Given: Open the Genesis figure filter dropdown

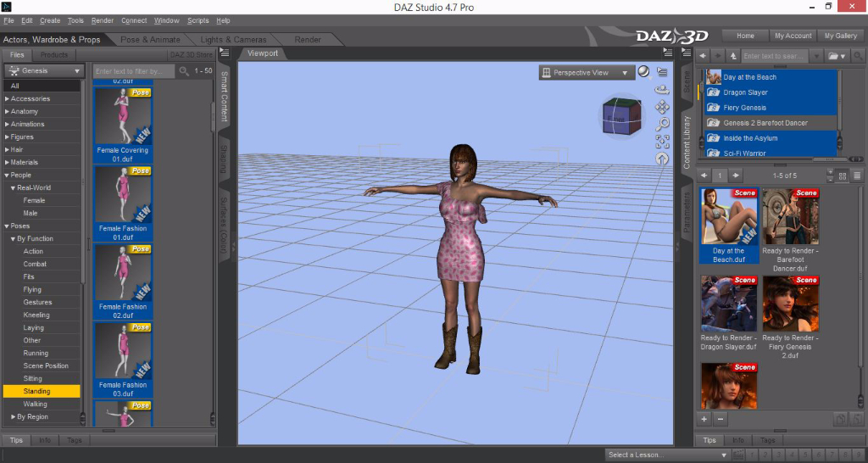Looking at the screenshot, I should (44, 71).
